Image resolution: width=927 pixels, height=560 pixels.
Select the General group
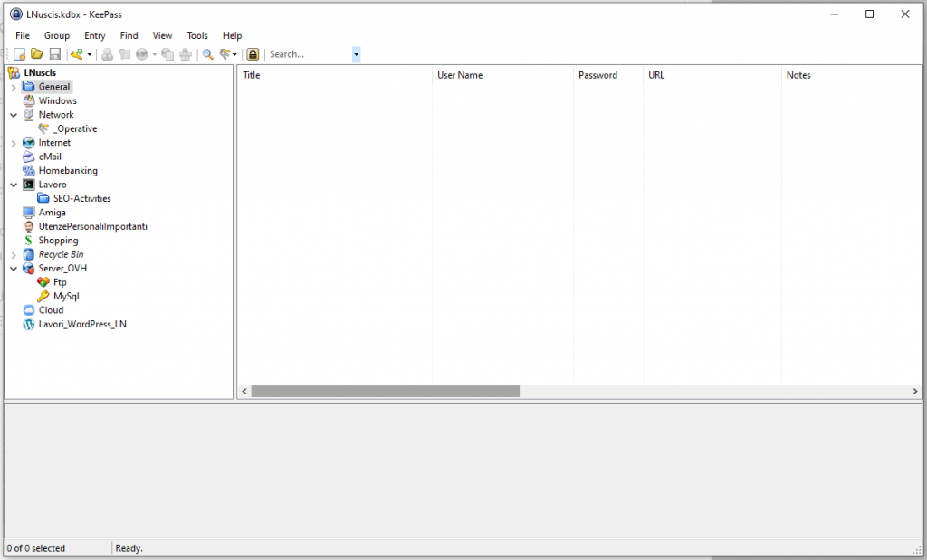click(54, 87)
